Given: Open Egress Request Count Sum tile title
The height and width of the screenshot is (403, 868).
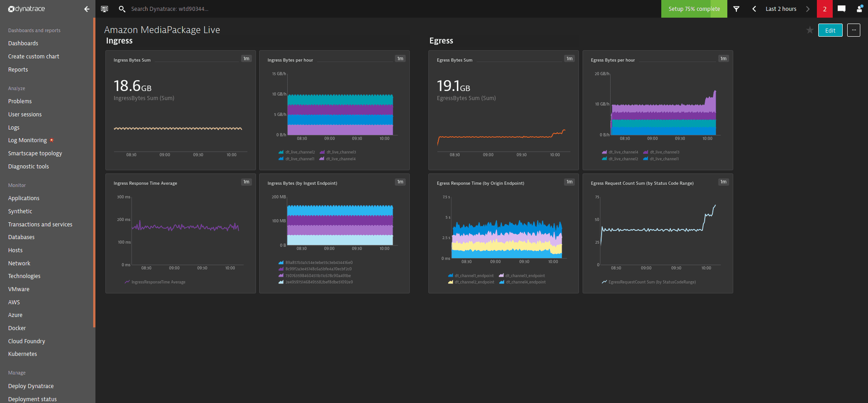Looking at the screenshot, I should click(642, 183).
